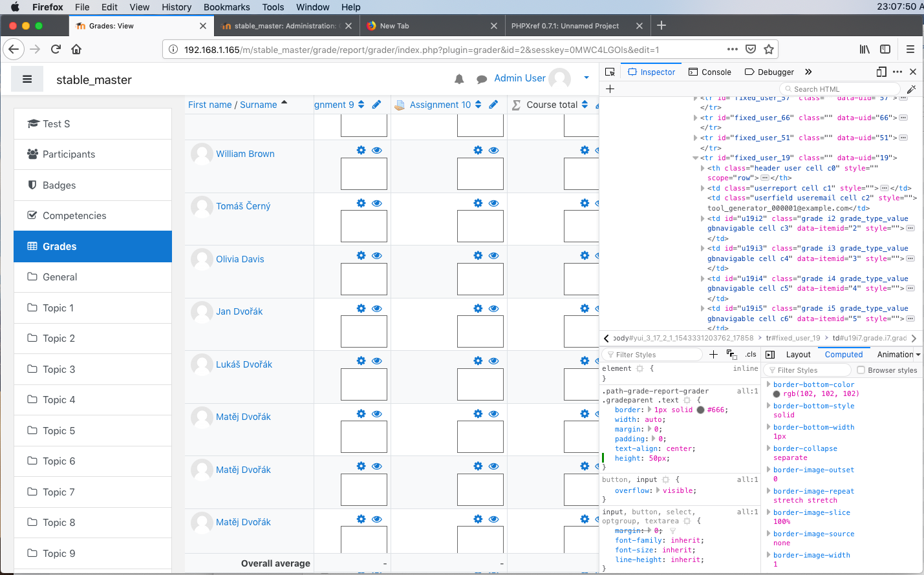The width and height of the screenshot is (924, 575).
Task: Click rgb(102, 102, 102) computed color swatch
Action: (777, 393)
